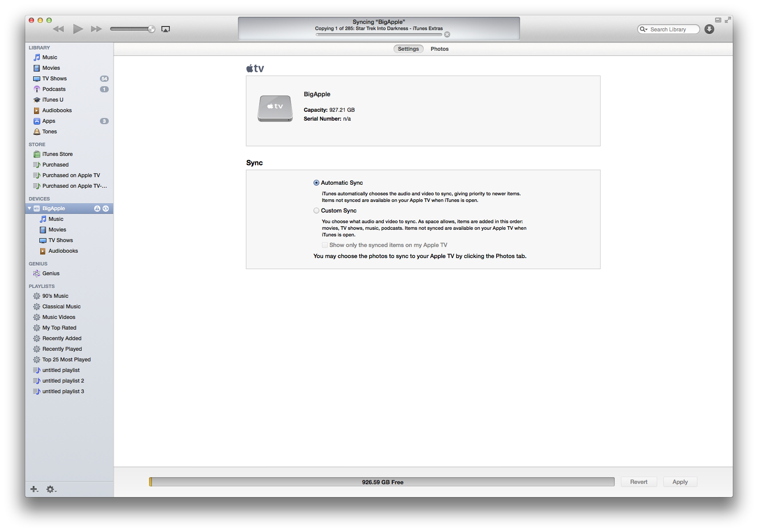Click the rewind playback button
Viewport: 758px width, 532px height.
pos(58,29)
